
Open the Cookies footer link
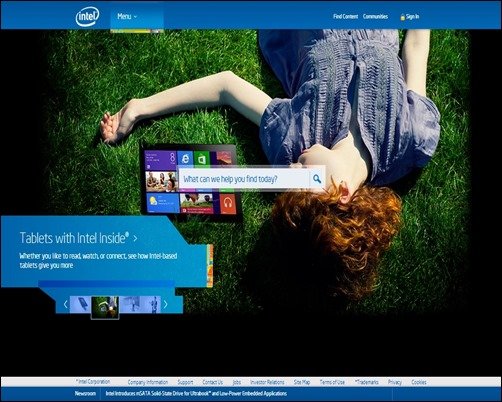tap(419, 382)
